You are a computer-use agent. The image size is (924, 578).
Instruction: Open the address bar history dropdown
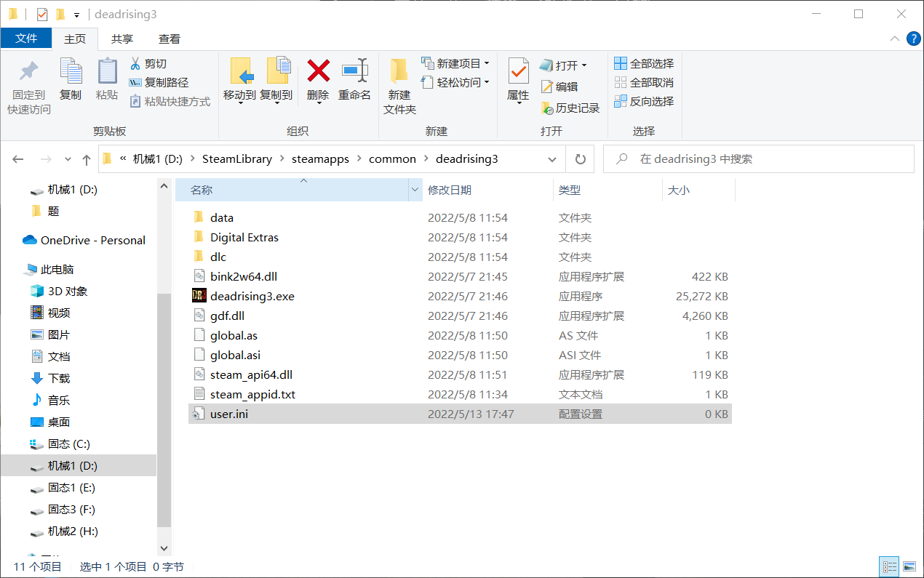tap(552, 159)
